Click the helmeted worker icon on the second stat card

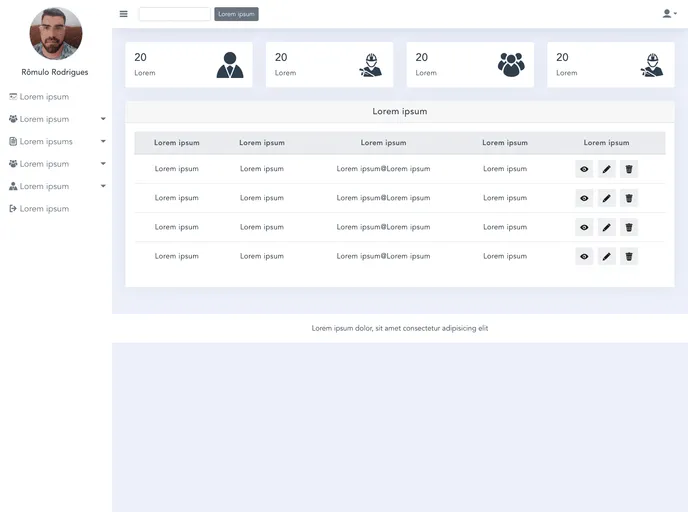370,65
